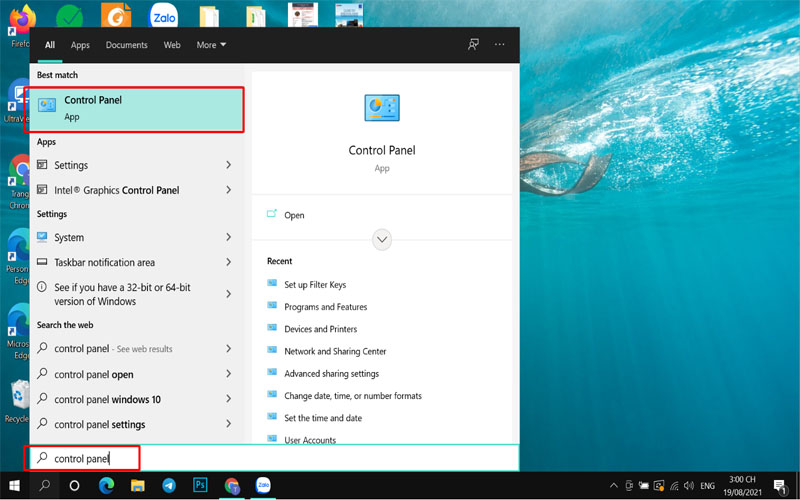
Task: Expand the More filter dropdown
Action: [x=211, y=45]
